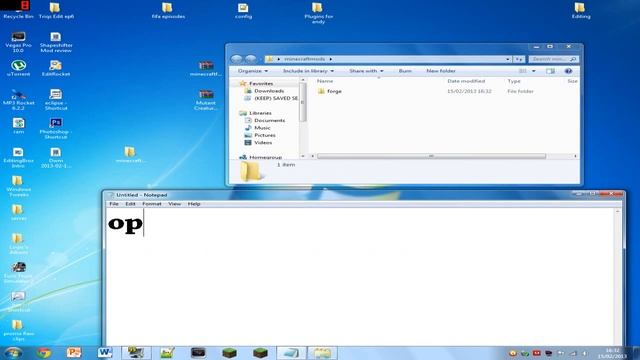Open Include in library dropdown
The width and height of the screenshot is (640, 360).
(x=308, y=71)
